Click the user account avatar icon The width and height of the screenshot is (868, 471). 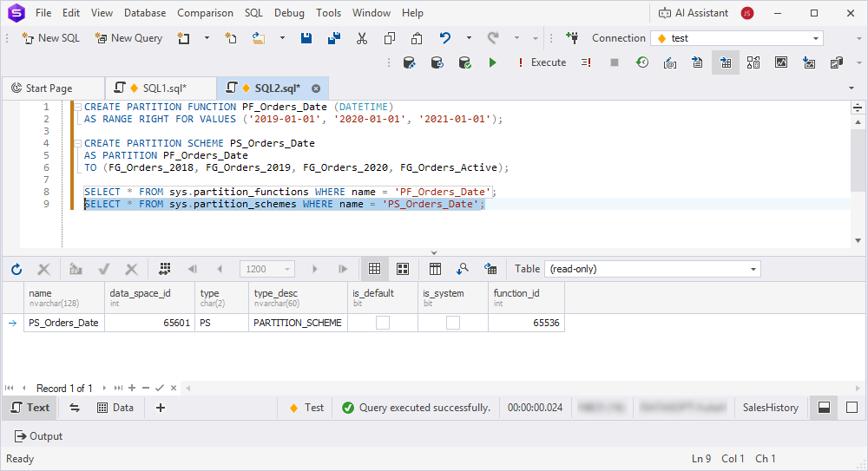(x=747, y=13)
